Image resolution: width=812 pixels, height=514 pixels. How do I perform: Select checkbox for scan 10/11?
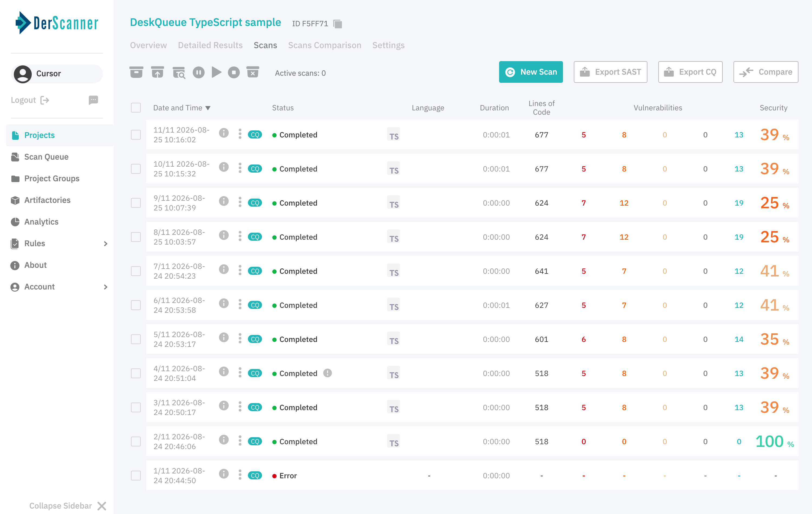click(x=136, y=169)
